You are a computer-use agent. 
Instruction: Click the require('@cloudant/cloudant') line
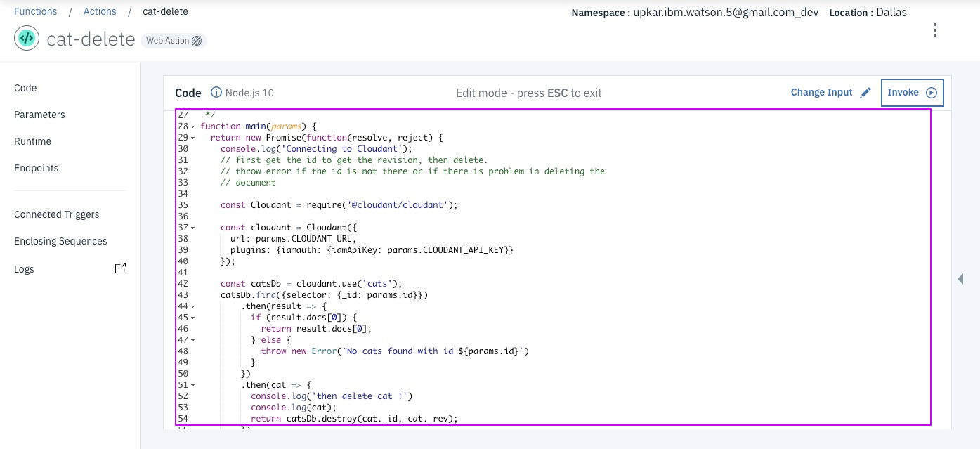[339, 205]
